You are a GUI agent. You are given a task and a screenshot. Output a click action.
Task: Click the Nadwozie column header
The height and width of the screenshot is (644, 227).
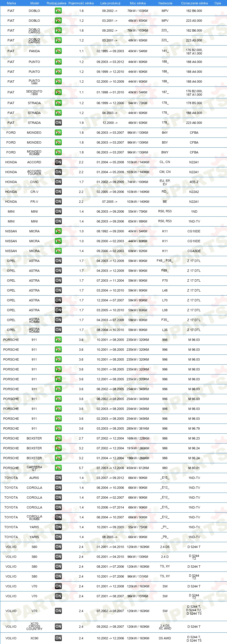165,3
